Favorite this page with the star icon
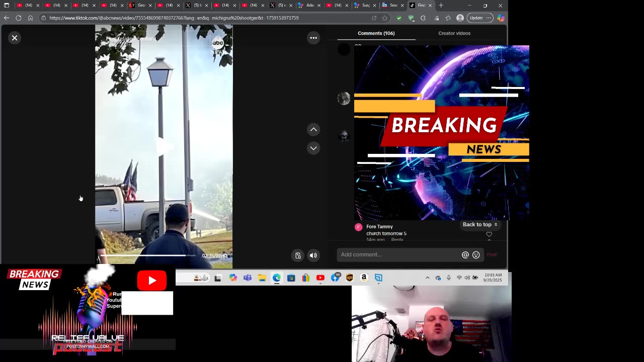Viewport: 644px width, 362px height. [x=385, y=18]
